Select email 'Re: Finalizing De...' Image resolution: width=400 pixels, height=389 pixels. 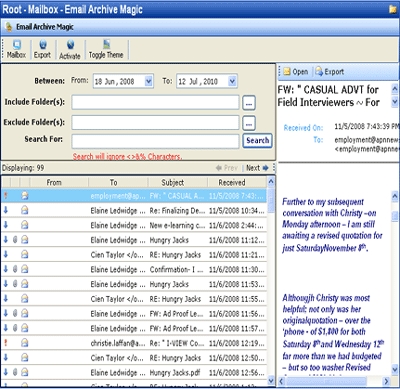pos(134,210)
